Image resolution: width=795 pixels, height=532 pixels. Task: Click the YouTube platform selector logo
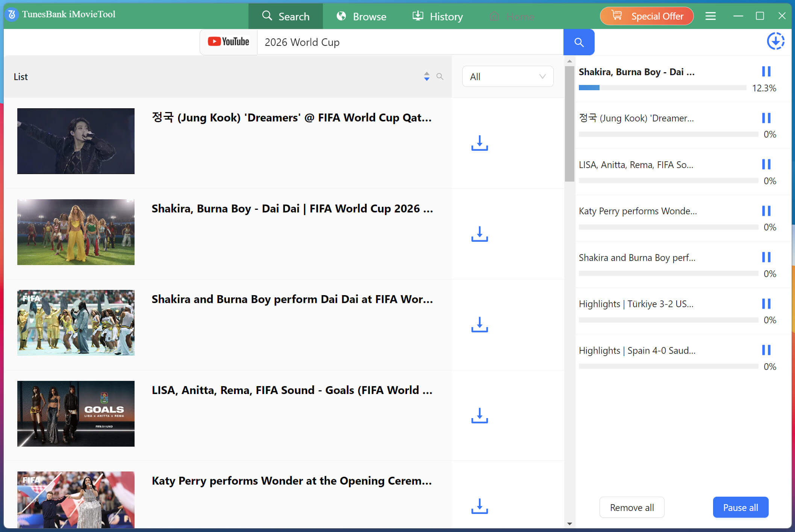[x=229, y=42]
